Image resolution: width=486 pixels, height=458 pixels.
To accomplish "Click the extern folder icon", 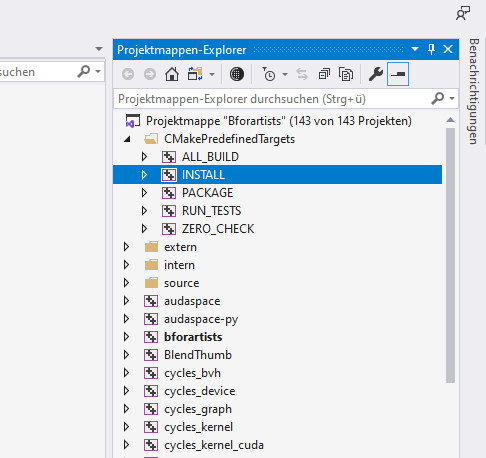I will click(x=151, y=247).
